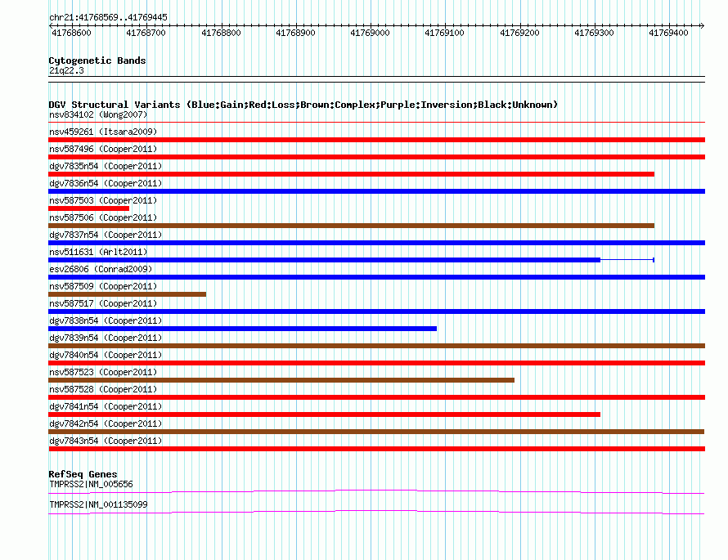Open the dgv7840n54 (Cooper2011) label
This screenshot has height=560, width=728.
click(106, 355)
